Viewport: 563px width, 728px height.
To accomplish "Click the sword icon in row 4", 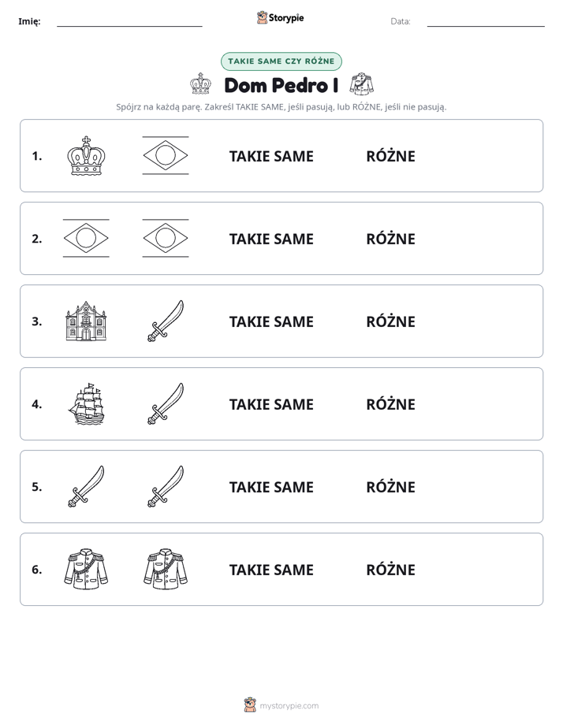I will coord(166,403).
